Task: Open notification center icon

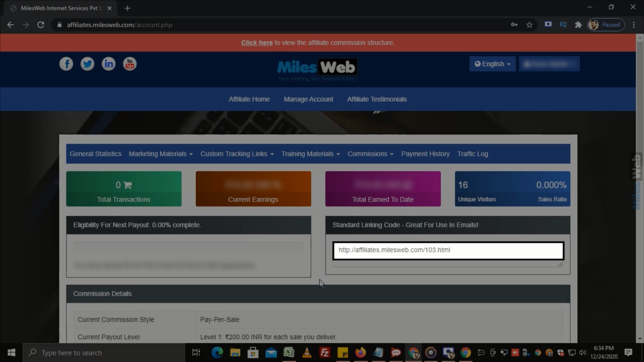Action: pyautogui.click(x=628, y=353)
